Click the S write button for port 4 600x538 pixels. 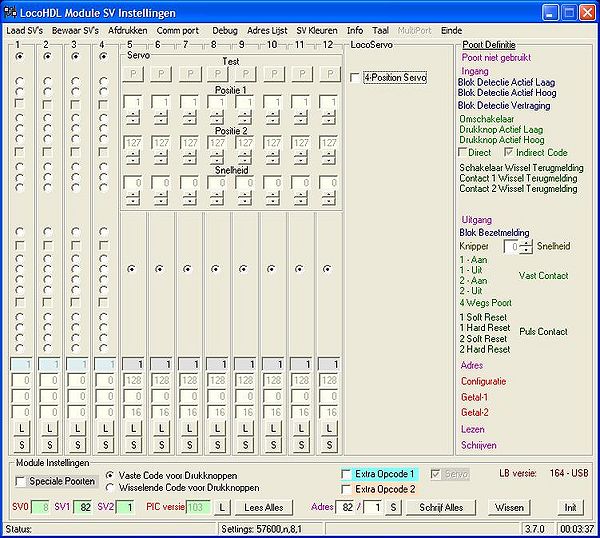coord(106,445)
